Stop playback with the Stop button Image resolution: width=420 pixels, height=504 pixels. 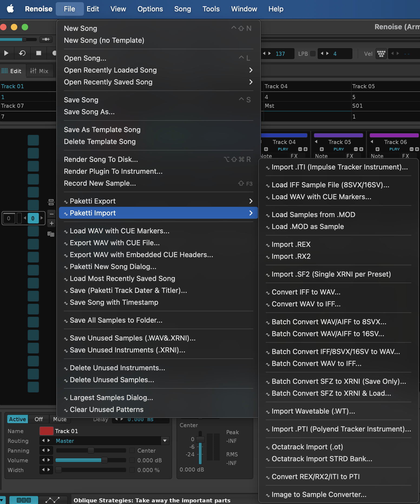pyautogui.click(x=39, y=53)
